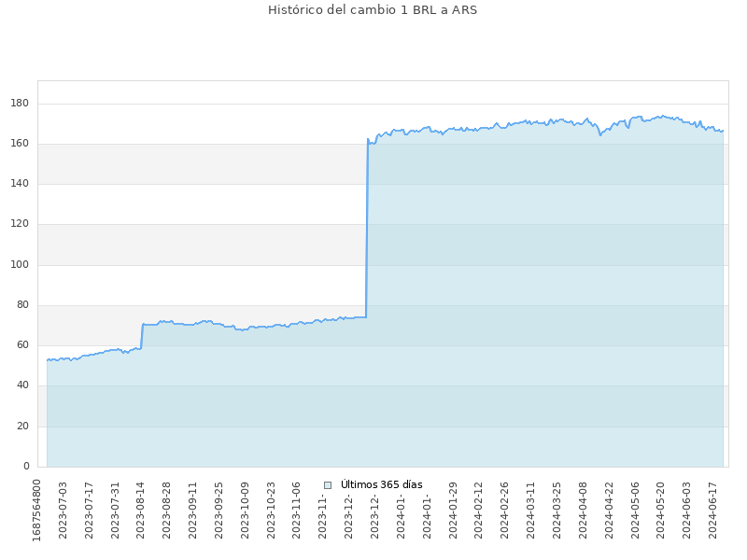747x560 pixels.
Task: Click the x-axis date 2024-03-25
Action: 557,511
